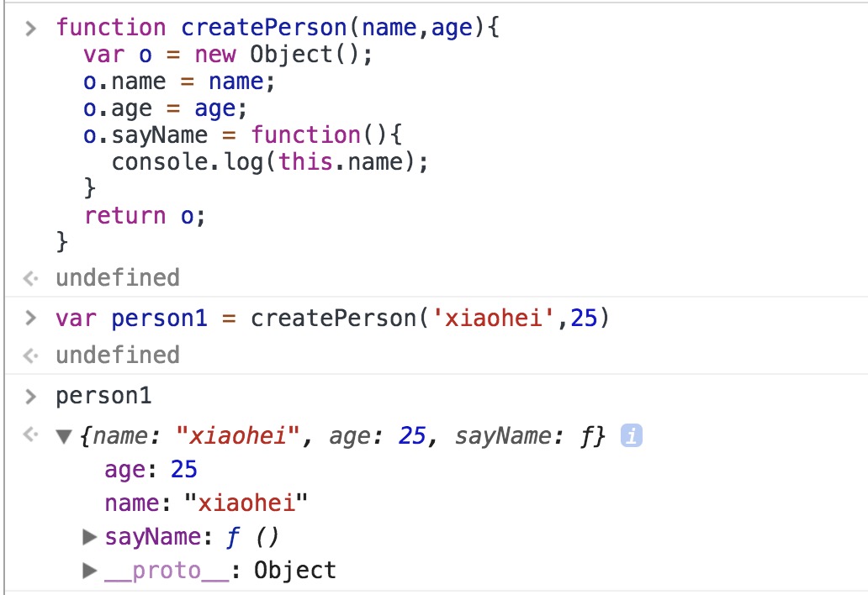The image size is (868, 595).
Task: Click the first undefined result text
Action: click(118, 278)
